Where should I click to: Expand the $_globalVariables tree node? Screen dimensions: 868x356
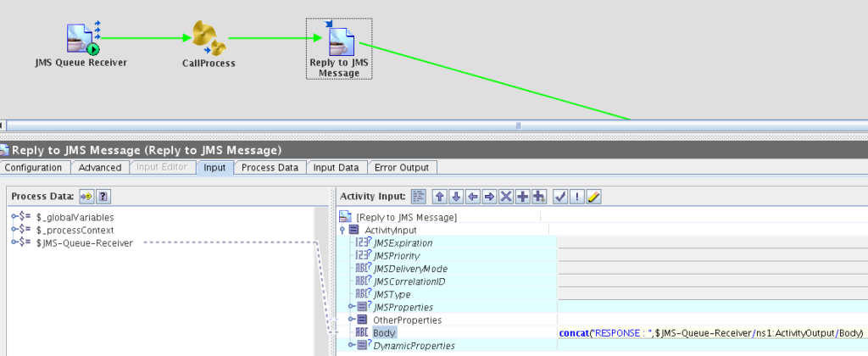point(16,217)
